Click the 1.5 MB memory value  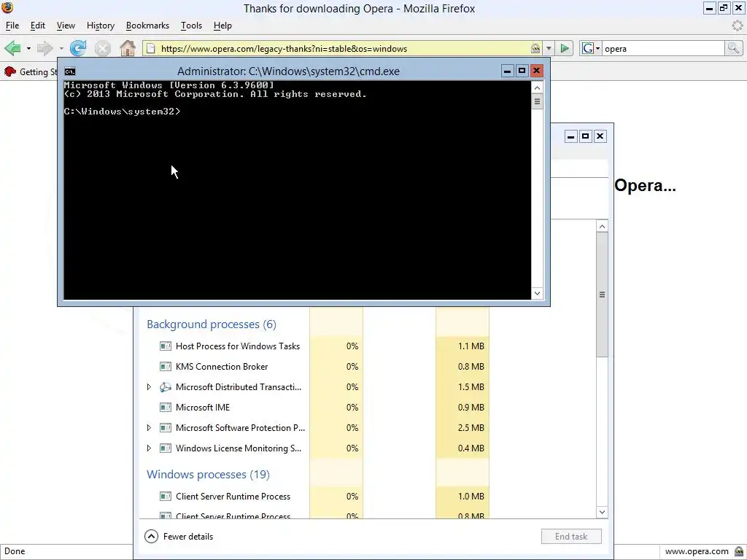(471, 387)
